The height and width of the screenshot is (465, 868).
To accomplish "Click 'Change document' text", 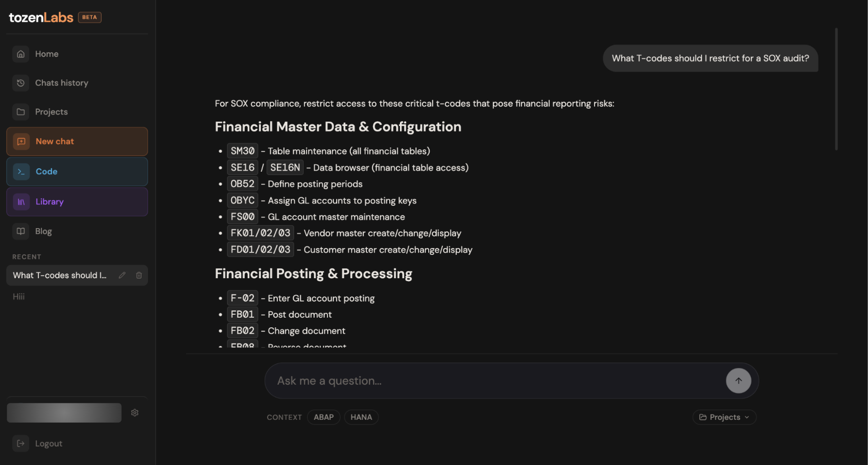I will (307, 331).
